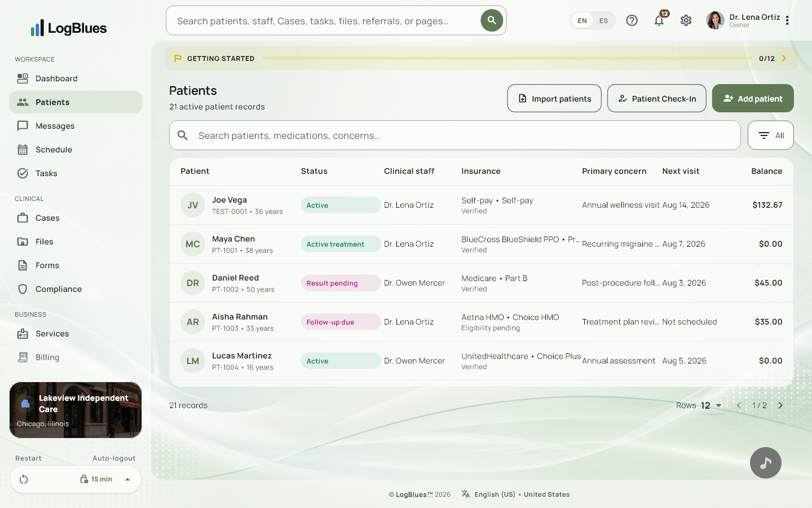Click Dr. Lena Ortiz profile avatar
Screen dimensions: 812x508
tap(715, 20)
